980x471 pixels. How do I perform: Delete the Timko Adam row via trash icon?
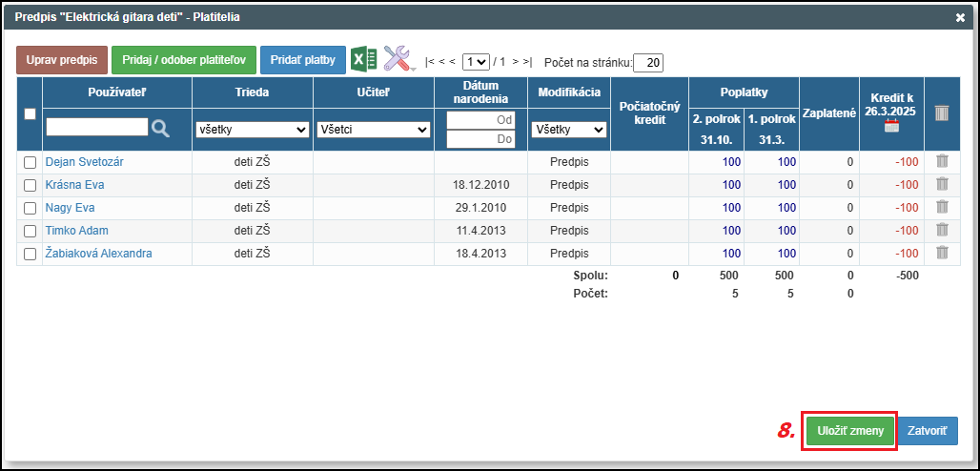pos(943,230)
